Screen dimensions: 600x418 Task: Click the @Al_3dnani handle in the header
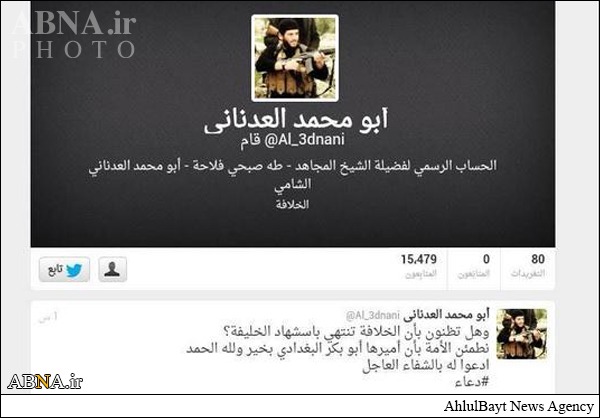coord(304,140)
